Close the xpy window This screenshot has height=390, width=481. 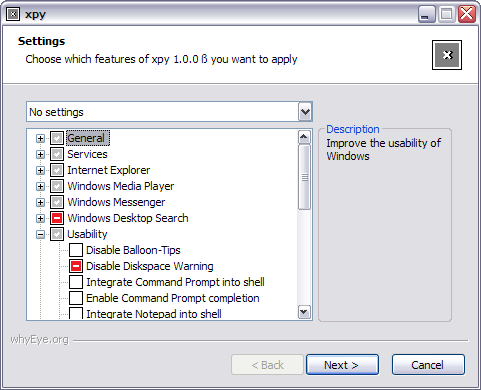[467, 14]
